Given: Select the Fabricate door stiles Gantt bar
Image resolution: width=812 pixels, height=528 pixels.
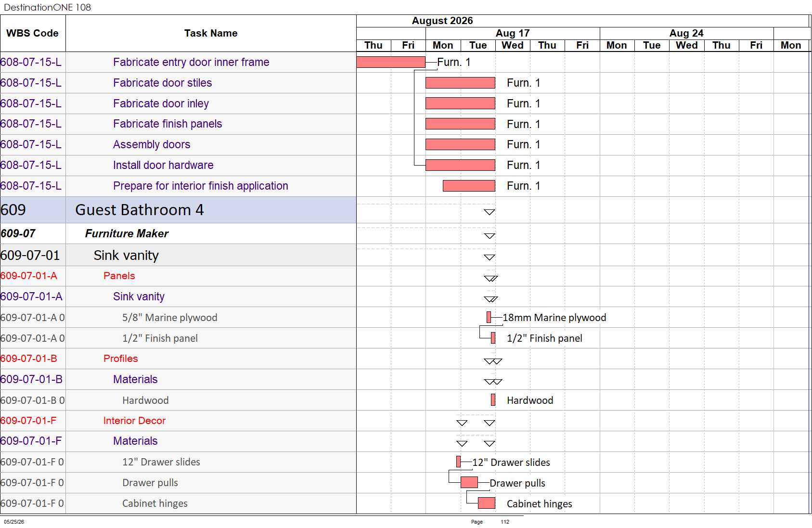Looking at the screenshot, I should click(x=460, y=83).
